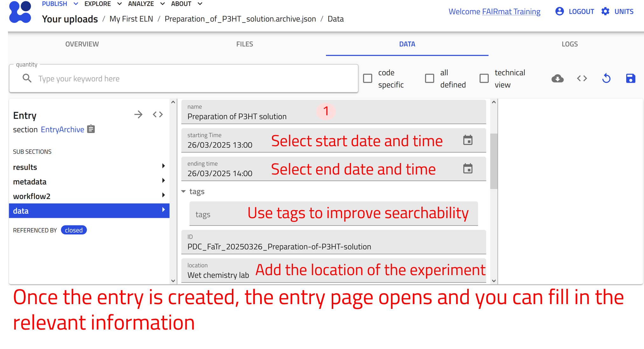The width and height of the screenshot is (644, 349).
Task: Click the form panel vertical scrollbar
Action: click(x=494, y=161)
